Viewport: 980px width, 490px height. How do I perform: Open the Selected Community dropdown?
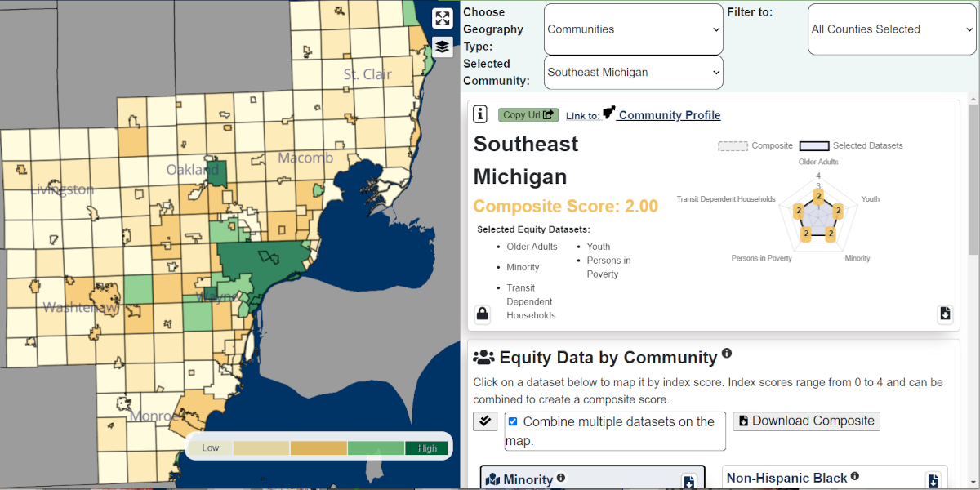[x=633, y=72]
